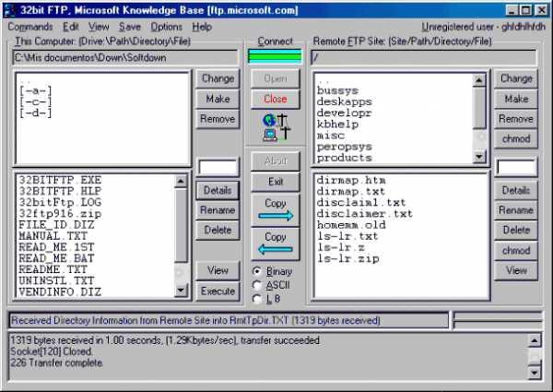Select drive [-a-] in local list
553x392 pixels.
pyautogui.click(x=36, y=91)
